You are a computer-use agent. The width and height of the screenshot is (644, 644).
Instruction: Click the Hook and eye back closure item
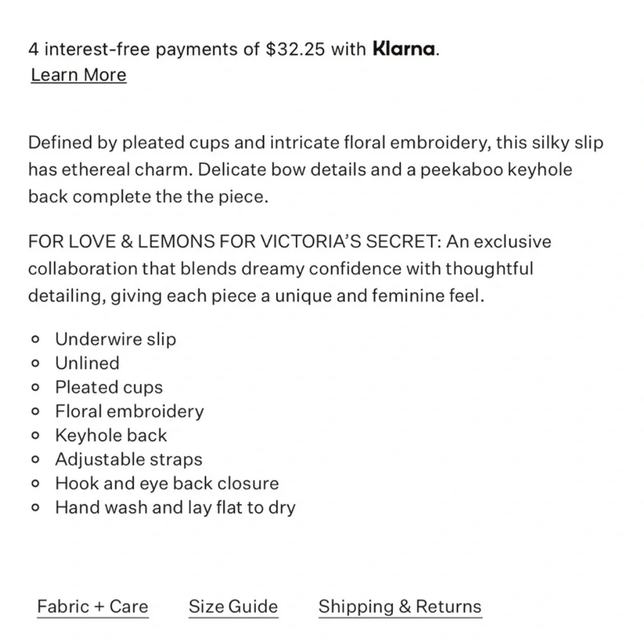click(167, 484)
